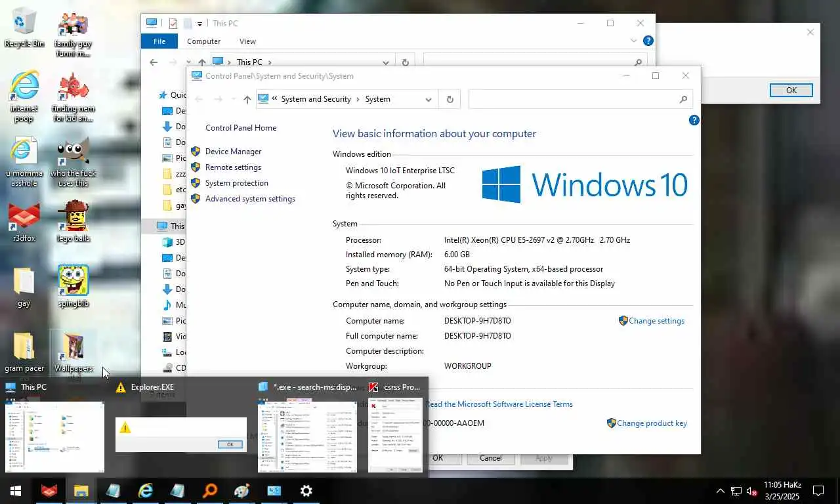Click the help icon in System window
Image resolution: width=840 pixels, height=504 pixels.
coord(694,120)
